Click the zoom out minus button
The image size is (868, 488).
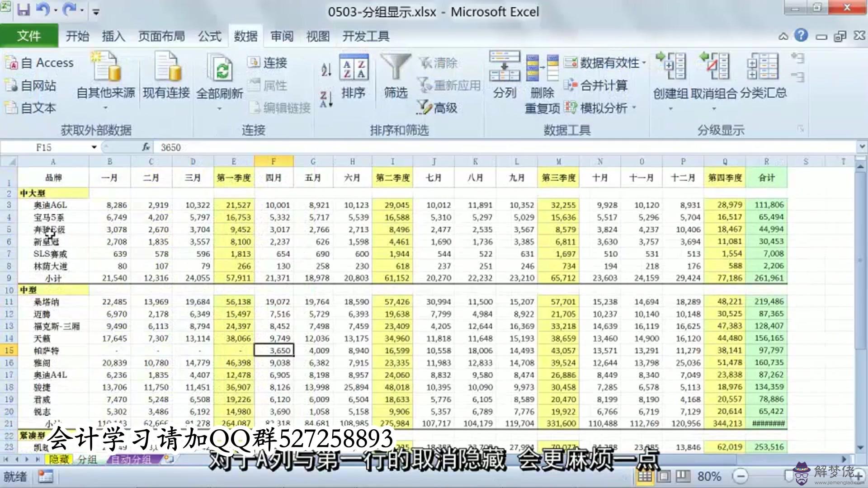click(741, 476)
